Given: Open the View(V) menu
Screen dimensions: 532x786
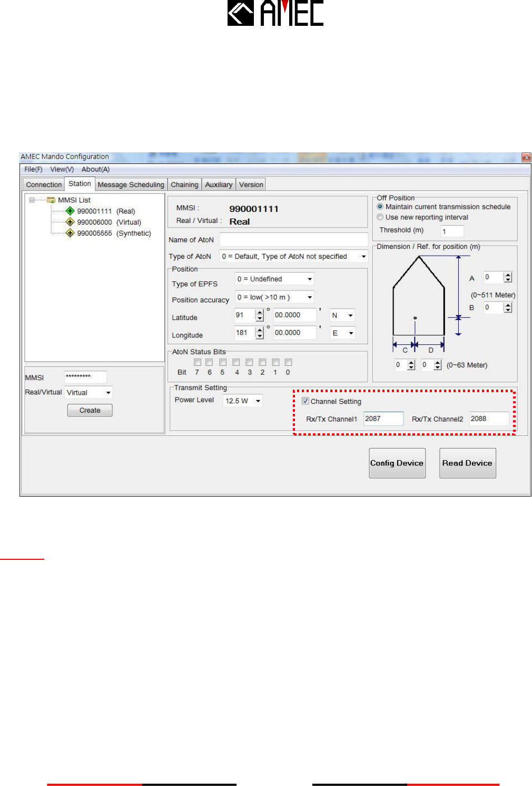Looking at the screenshot, I should [62, 169].
